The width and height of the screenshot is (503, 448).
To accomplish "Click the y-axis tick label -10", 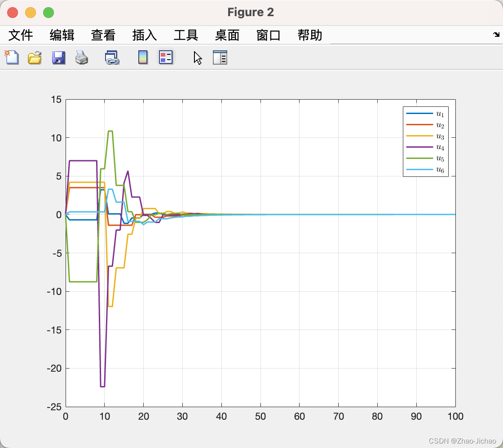I will tap(54, 291).
